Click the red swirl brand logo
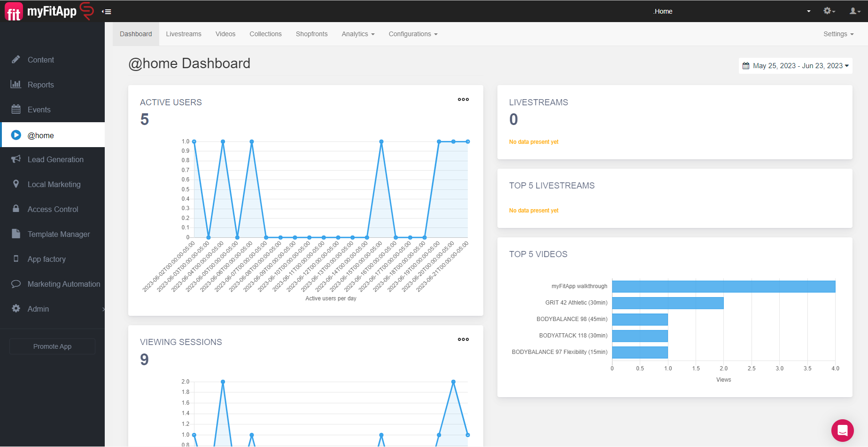Image resolution: width=868 pixels, height=447 pixels. (87, 11)
